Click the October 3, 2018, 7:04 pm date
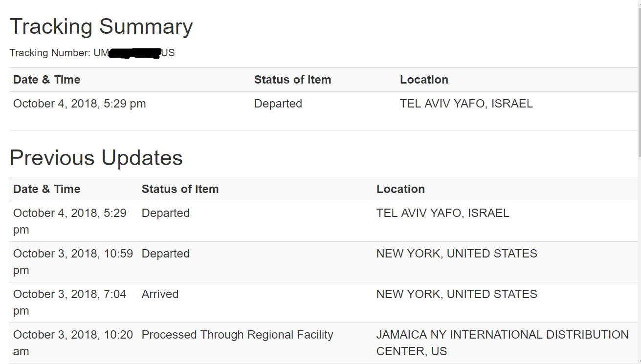 [69, 302]
